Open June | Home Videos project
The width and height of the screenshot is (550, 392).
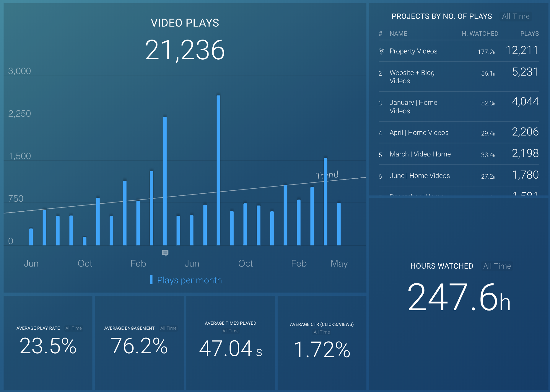(459, 176)
